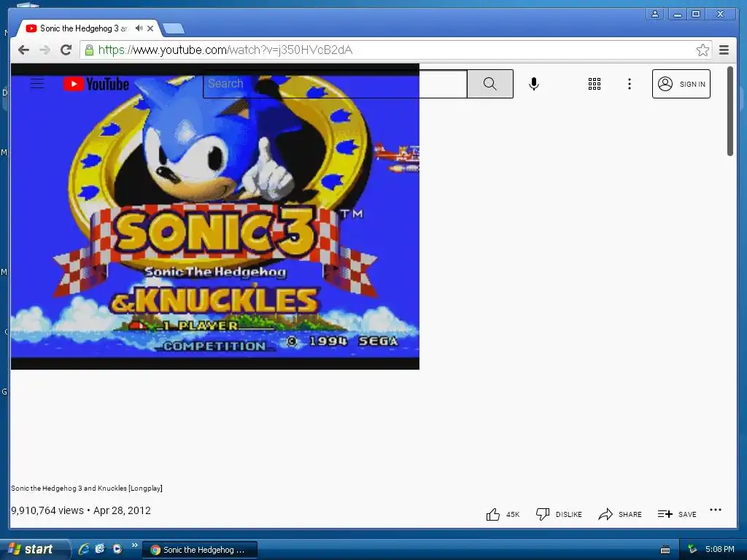Go to the YouTube home logo
Viewport: 747px width, 560px height.
point(96,84)
